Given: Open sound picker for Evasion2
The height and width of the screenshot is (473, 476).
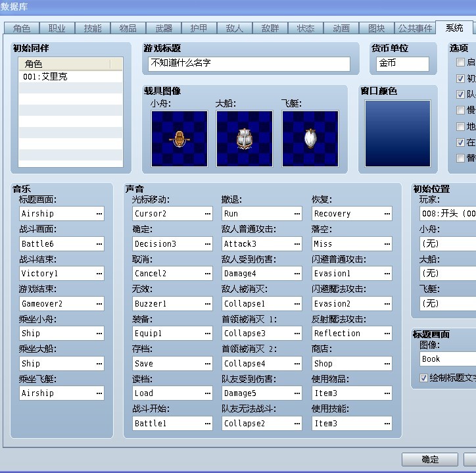Looking at the screenshot, I should click(x=387, y=303).
